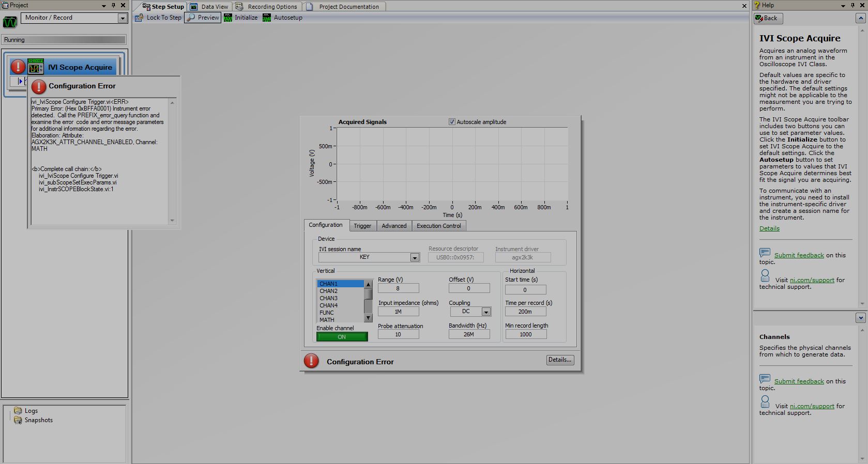Click Submit feedback link under IVI Scope help
The width and height of the screenshot is (868, 464).
pos(799,255)
